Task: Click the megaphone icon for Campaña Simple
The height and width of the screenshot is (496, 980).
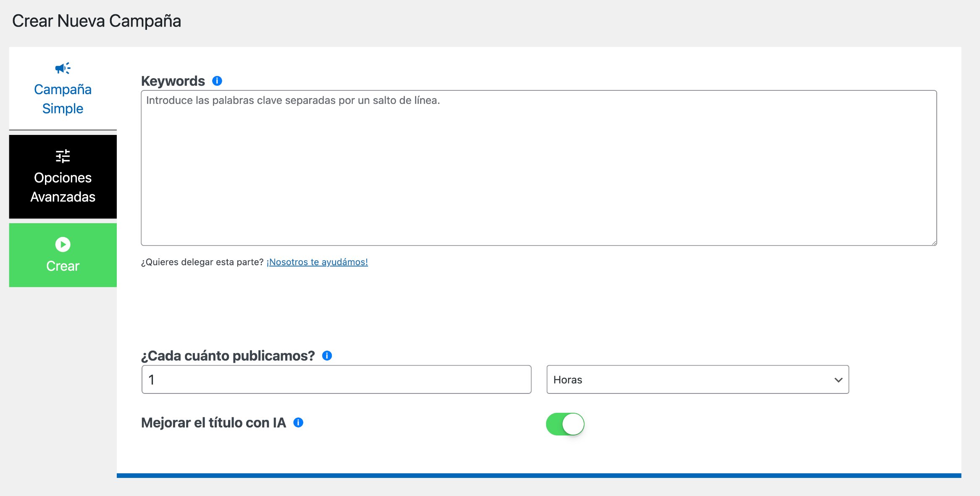Action: [x=63, y=68]
